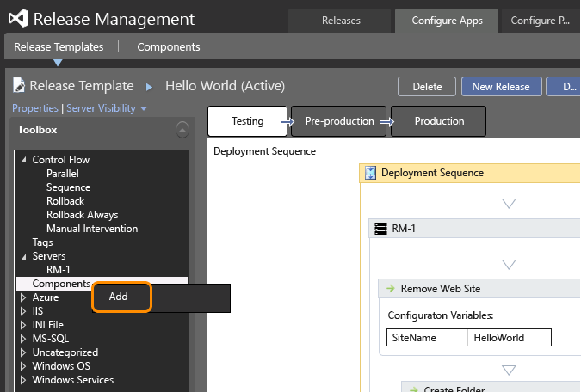Click the Hello World (Active) title

point(225,86)
